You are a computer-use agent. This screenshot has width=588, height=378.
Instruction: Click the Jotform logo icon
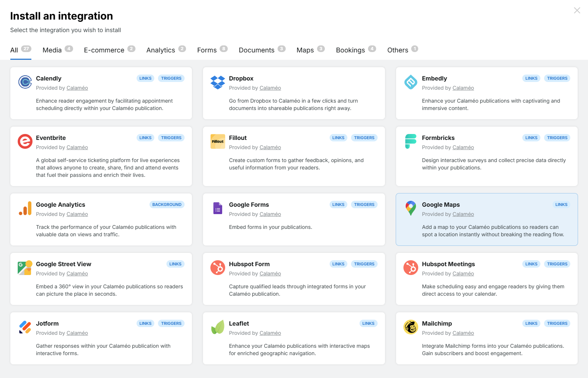pyautogui.click(x=25, y=327)
